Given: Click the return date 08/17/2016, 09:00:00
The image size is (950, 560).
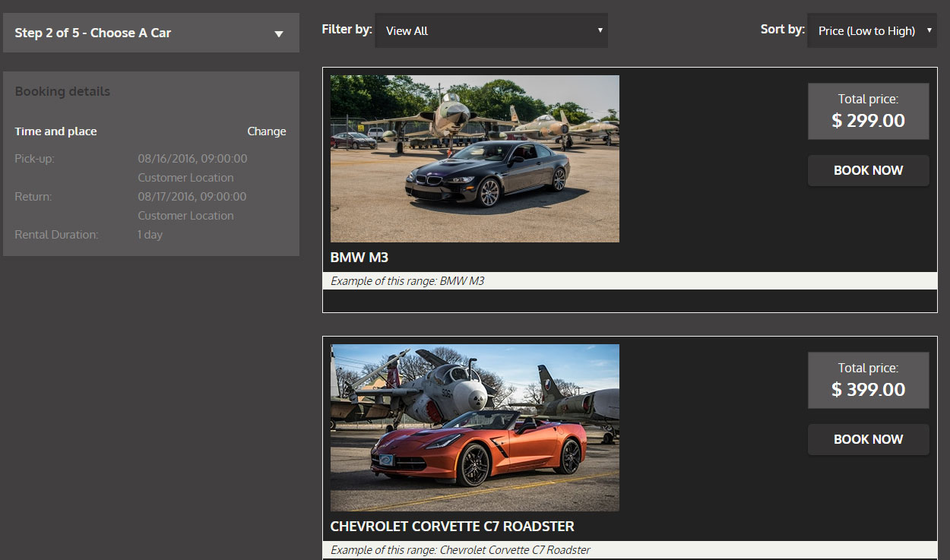Looking at the screenshot, I should click(192, 197).
